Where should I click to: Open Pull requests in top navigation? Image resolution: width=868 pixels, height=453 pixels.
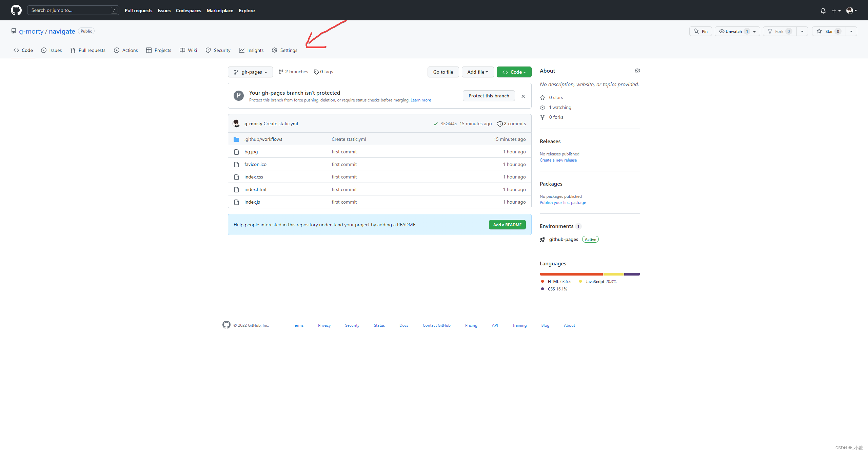[x=138, y=11]
